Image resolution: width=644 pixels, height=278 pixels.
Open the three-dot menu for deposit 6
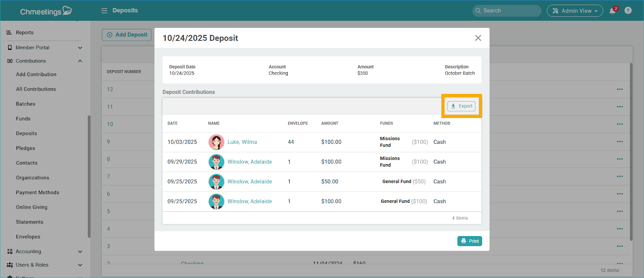619,194
